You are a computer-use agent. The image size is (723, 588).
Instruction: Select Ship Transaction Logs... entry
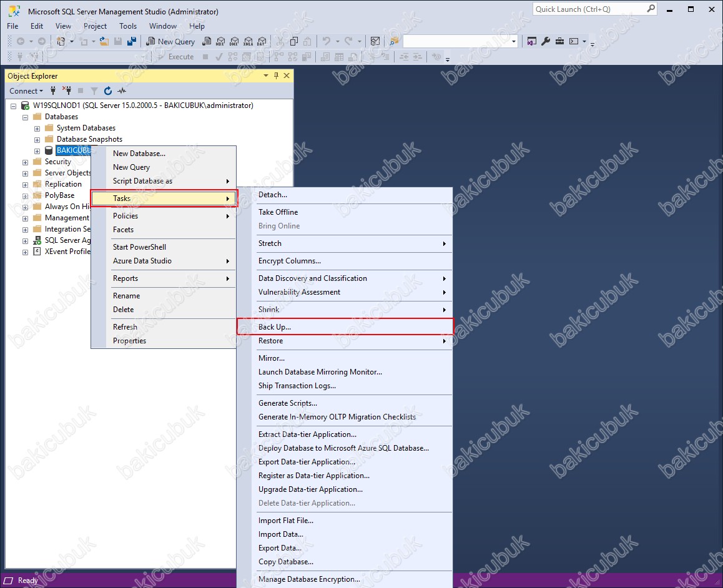[345, 386]
